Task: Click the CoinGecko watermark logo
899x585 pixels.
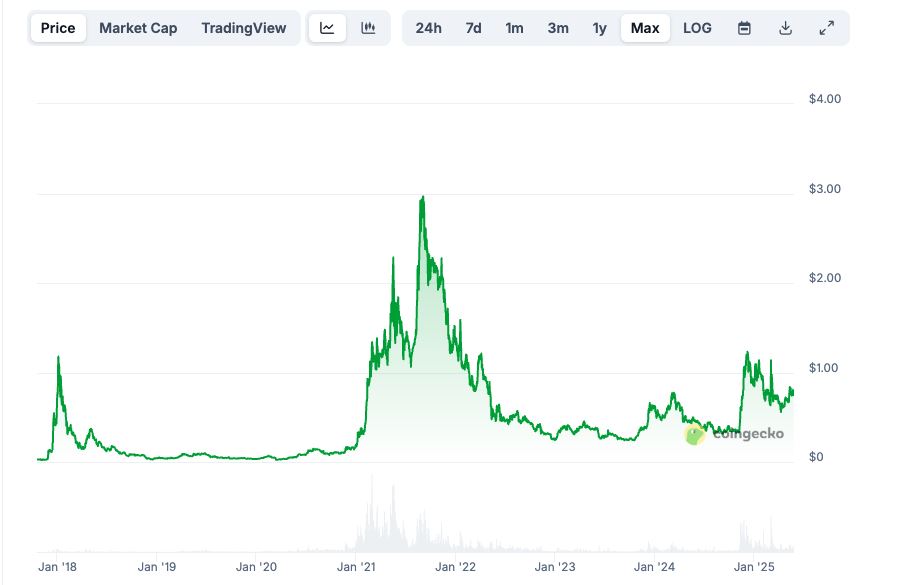Action: [x=734, y=434]
